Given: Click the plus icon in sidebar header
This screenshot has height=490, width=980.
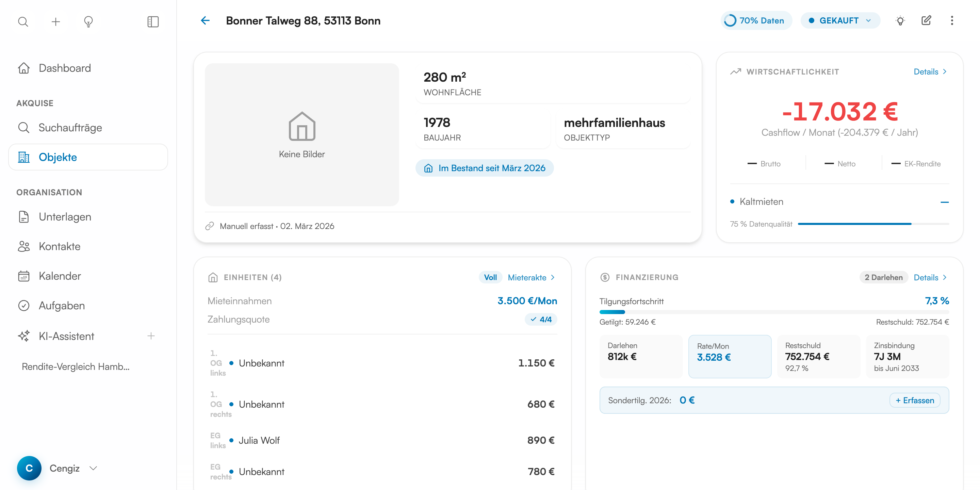Looking at the screenshot, I should tap(55, 22).
